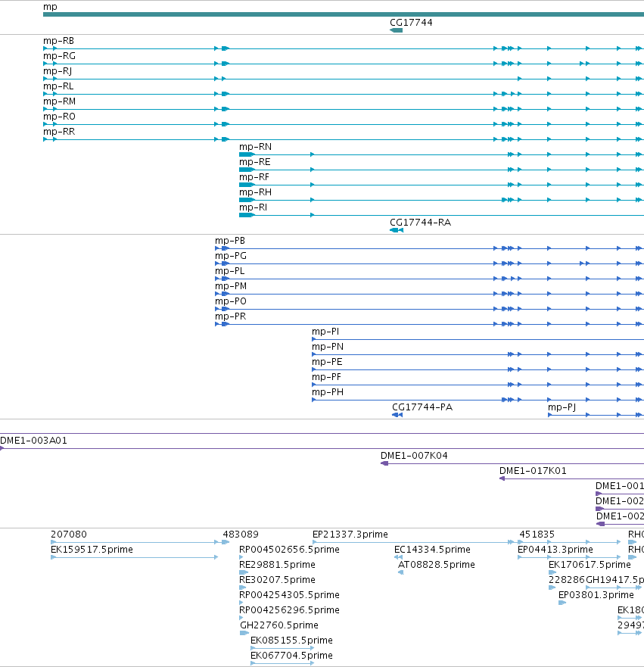Select the 'EK067704.5prime' EST label
This screenshot has height=667, width=644.
pos(291,656)
